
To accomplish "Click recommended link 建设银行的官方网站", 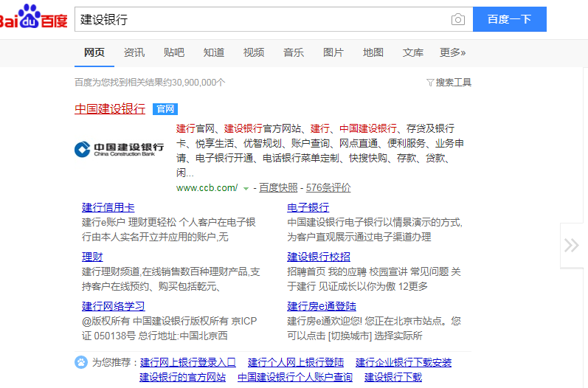I will [x=183, y=377].
